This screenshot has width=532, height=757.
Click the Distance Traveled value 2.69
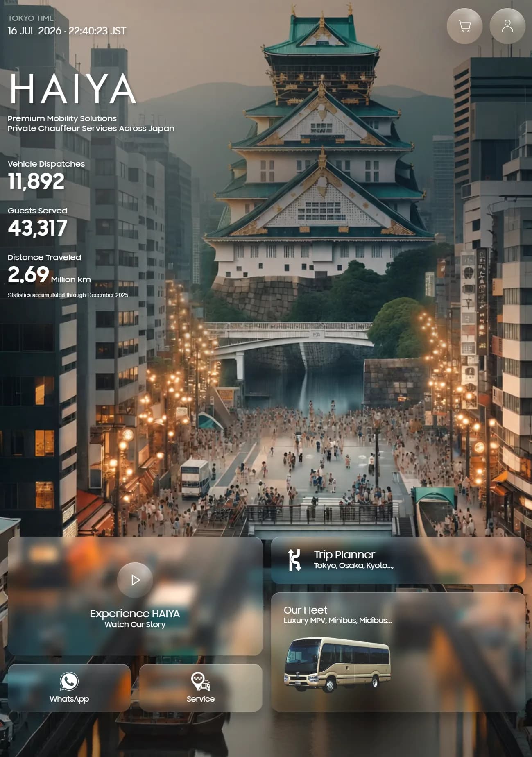(28, 274)
